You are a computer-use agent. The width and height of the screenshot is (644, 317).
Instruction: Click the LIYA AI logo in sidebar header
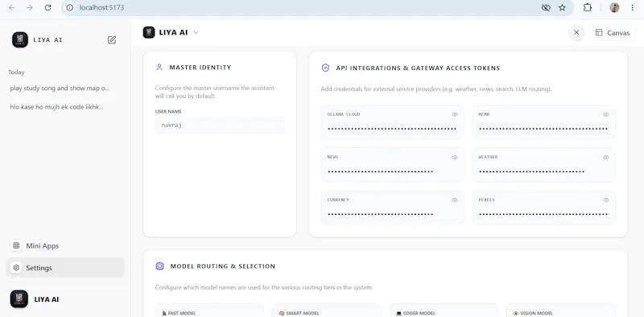click(x=19, y=40)
